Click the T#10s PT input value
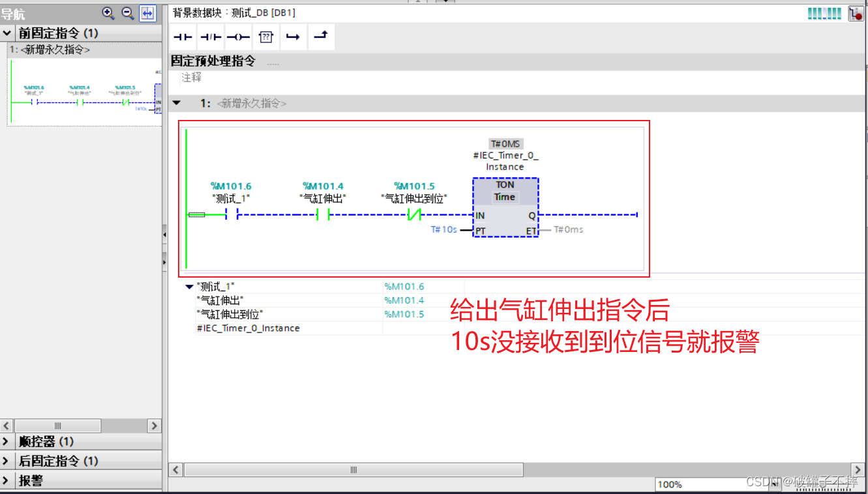The height and width of the screenshot is (494, 868). pos(443,229)
